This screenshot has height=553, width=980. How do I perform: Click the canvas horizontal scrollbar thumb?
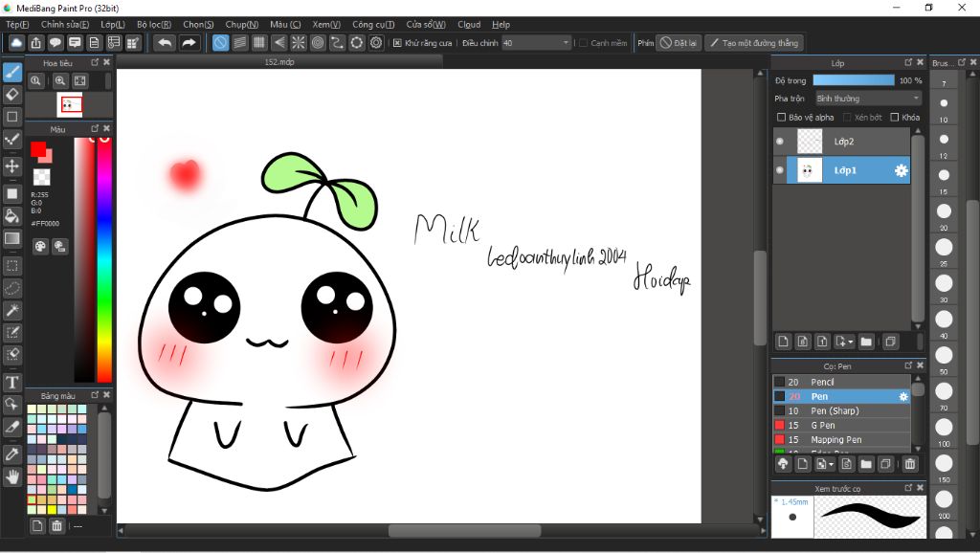(x=464, y=530)
